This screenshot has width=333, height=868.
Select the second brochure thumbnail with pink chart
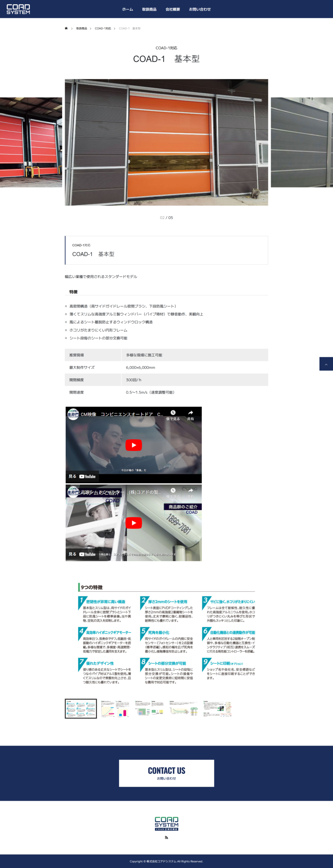click(x=115, y=709)
